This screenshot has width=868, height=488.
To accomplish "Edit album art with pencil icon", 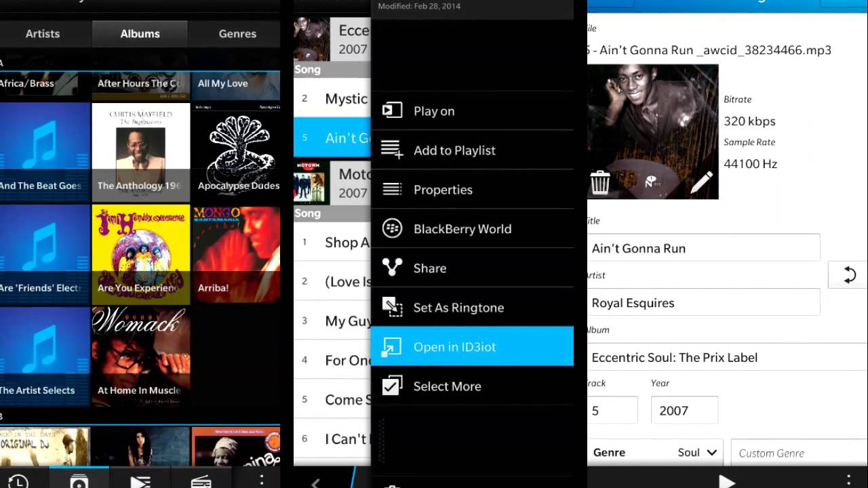I will (x=701, y=182).
